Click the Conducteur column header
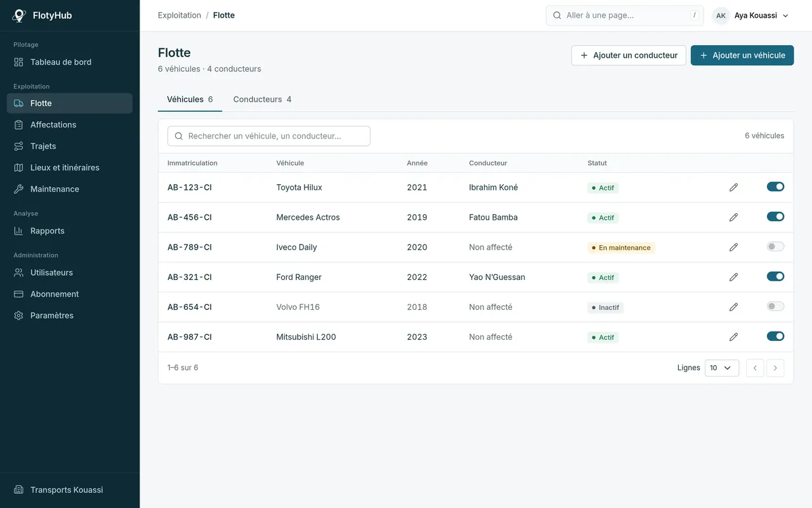Viewport: 812px width, 508px height. click(488, 163)
